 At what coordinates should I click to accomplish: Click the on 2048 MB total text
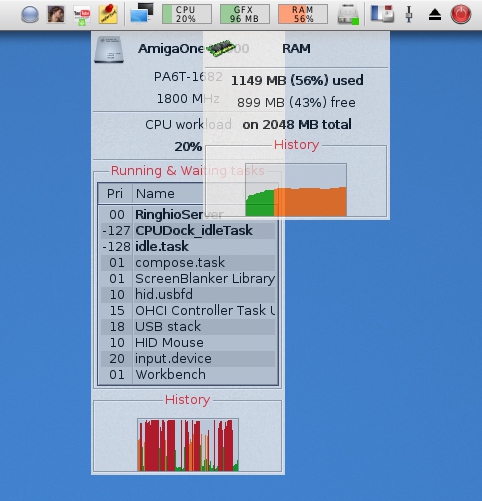(x=297, y=125)
